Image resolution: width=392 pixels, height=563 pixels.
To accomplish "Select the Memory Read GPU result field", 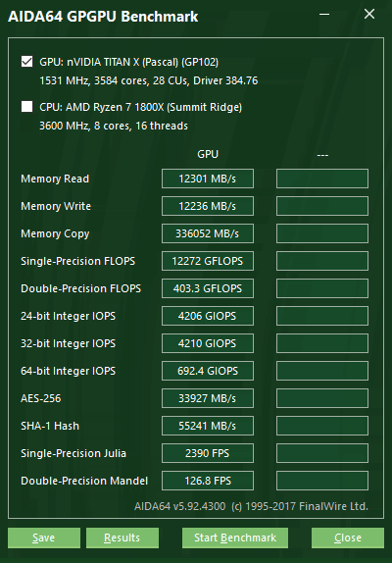I will coord(208,179).
